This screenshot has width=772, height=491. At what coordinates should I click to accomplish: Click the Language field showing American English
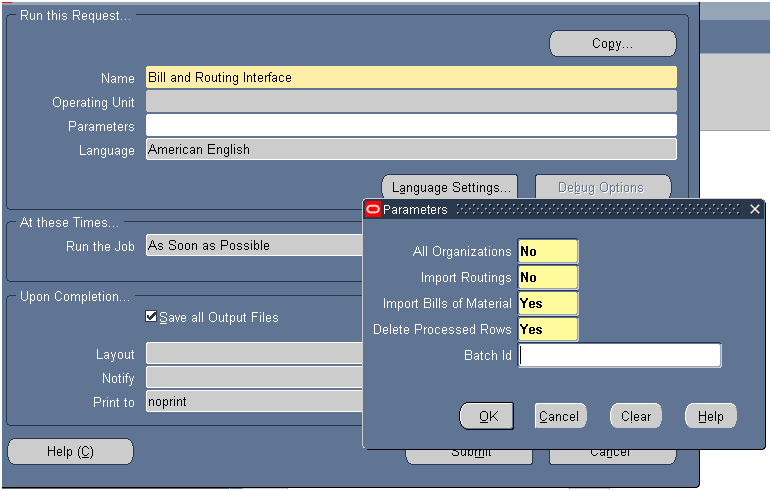(410, 150)
